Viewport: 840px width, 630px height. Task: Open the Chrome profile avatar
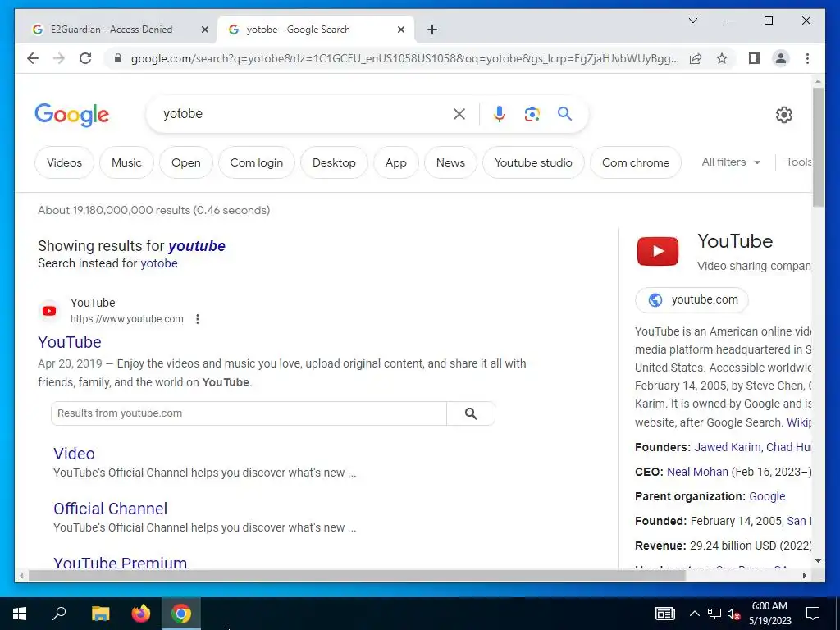coord(781,58)
